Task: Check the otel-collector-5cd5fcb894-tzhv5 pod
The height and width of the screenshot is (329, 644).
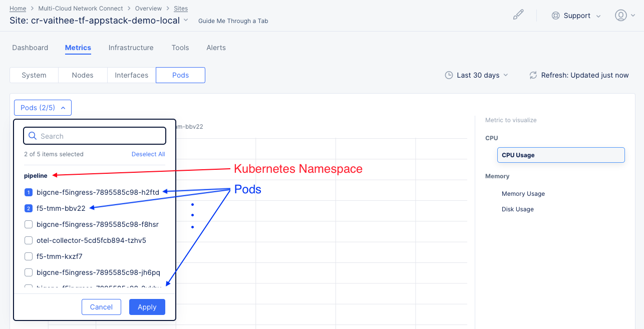Action: click(x=29, y=240)
